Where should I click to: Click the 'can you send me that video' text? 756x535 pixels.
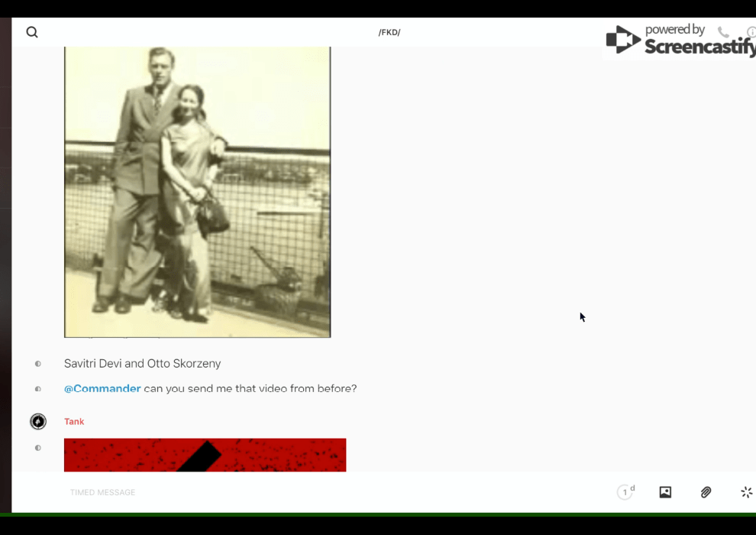pos(250,389)
